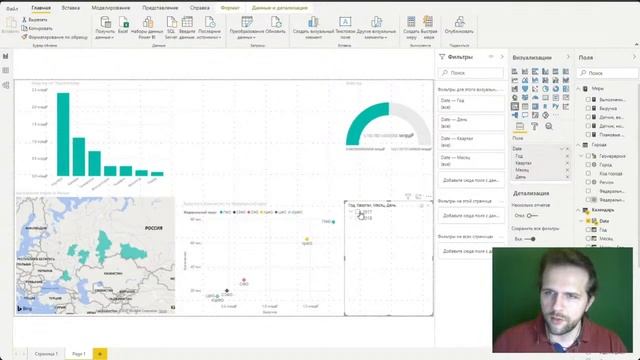Open the Data view in left sidebar
The image size is (640, 360).
[x=6, y=71]
